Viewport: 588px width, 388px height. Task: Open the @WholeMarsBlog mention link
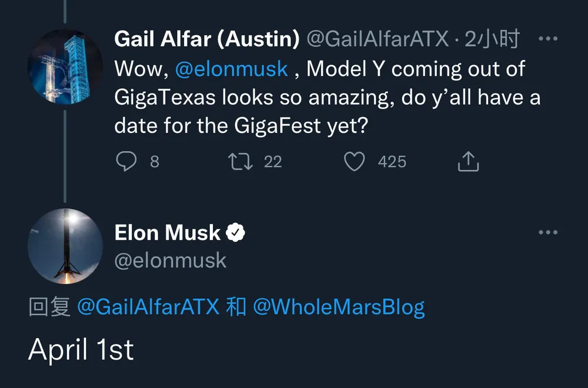339,307
